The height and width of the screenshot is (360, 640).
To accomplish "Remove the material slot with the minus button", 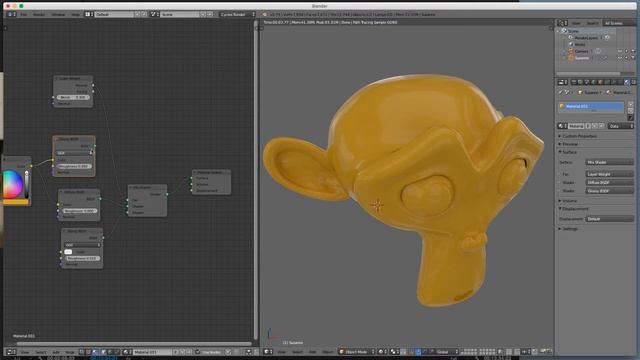I will point(631,111).
